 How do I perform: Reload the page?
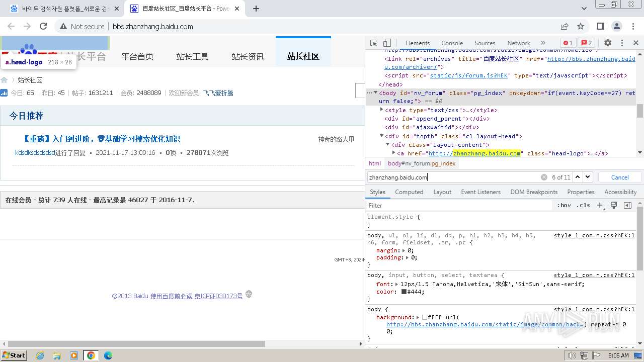pyautogui.click(x=43, y=26)
